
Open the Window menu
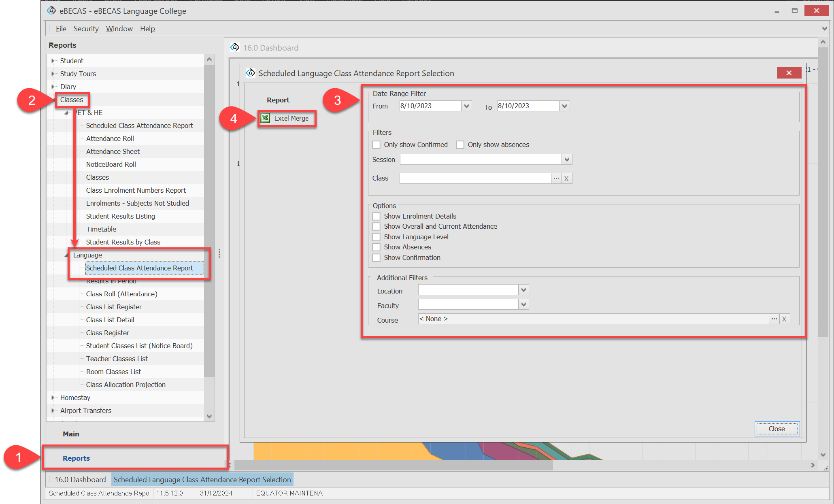(119, 29)
